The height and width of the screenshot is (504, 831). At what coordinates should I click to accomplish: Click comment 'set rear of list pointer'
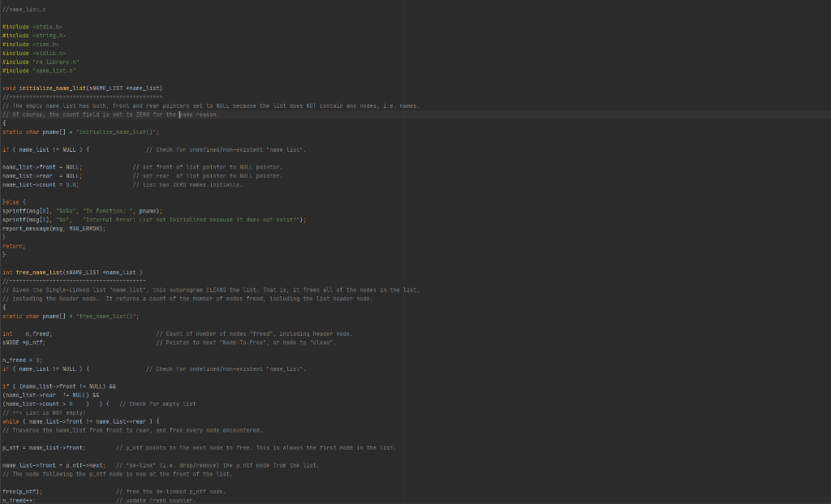[208, 176]
